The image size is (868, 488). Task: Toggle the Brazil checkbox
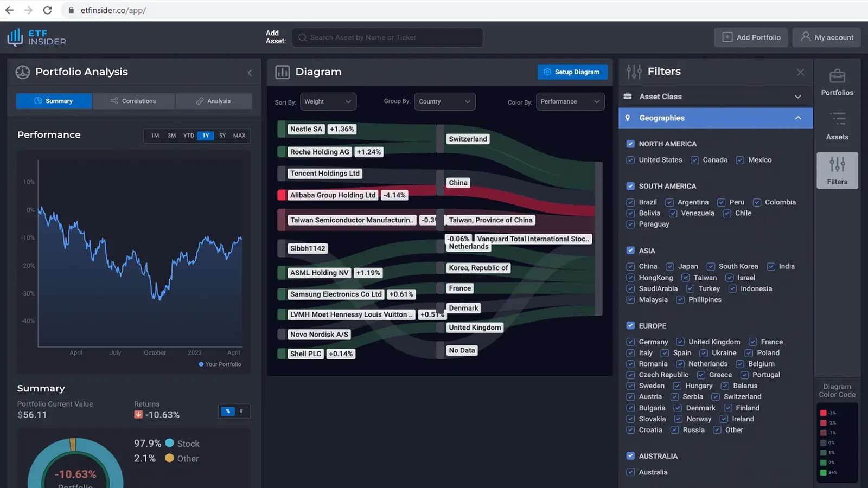630,202
